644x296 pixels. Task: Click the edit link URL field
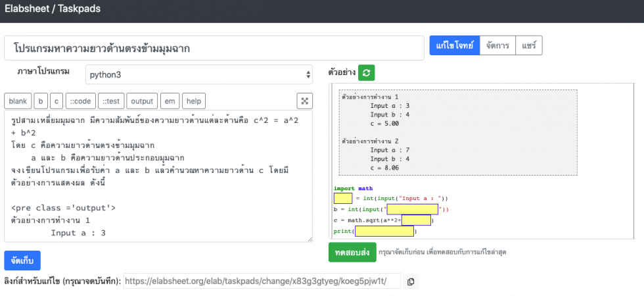pyautogui.click(x=262, y=282)
